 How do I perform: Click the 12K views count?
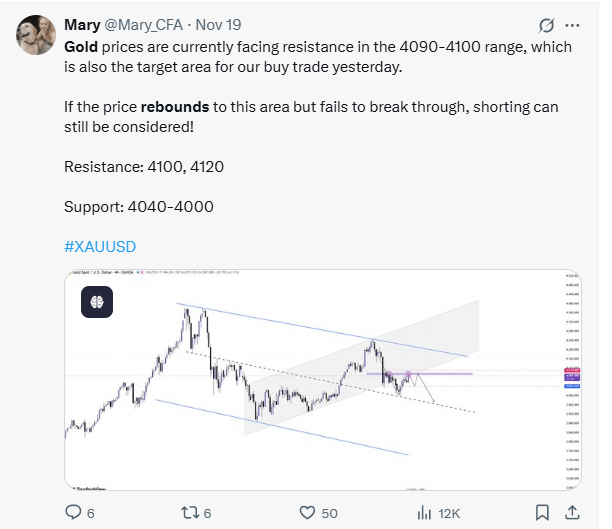448,512
